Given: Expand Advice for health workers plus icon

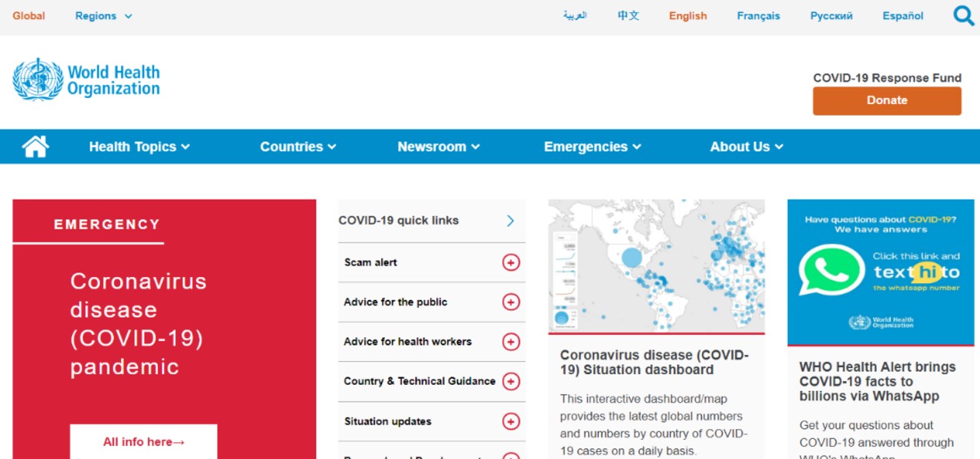Looking at the screenshot, I should pyautogui.click(x=511, y=342).
